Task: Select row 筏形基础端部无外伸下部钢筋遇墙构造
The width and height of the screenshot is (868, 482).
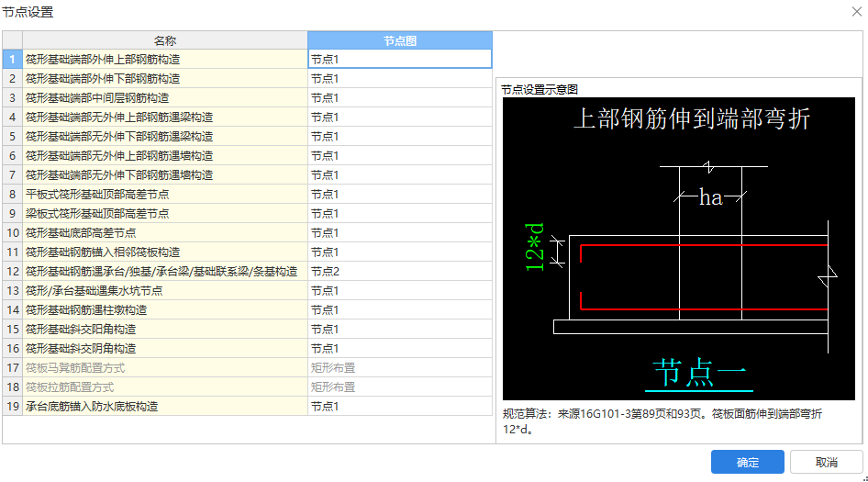Action: pos(165,175)
